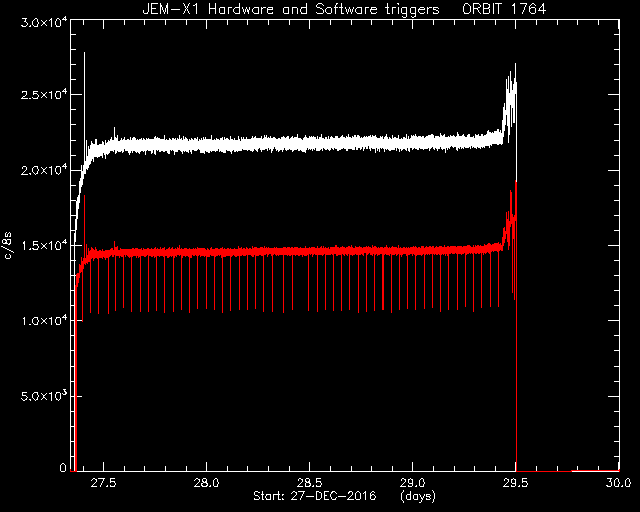Click the 30.0 x-axis tick label

(x=618, y=483)
